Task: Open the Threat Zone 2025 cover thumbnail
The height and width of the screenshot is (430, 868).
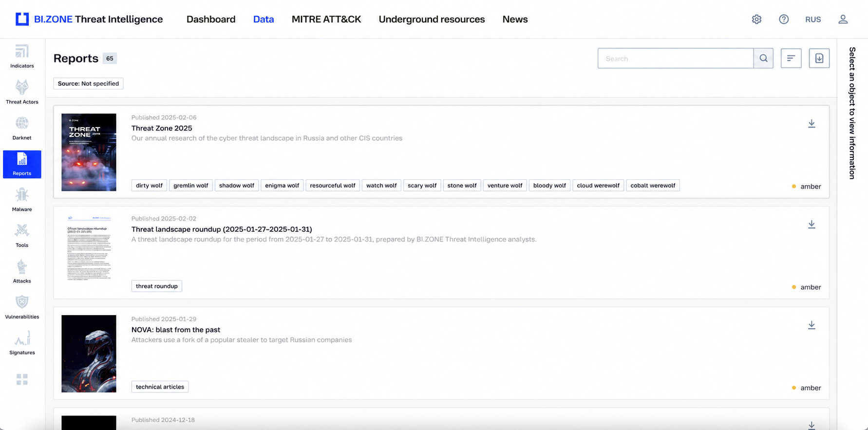Action: [x=89, y=152]
